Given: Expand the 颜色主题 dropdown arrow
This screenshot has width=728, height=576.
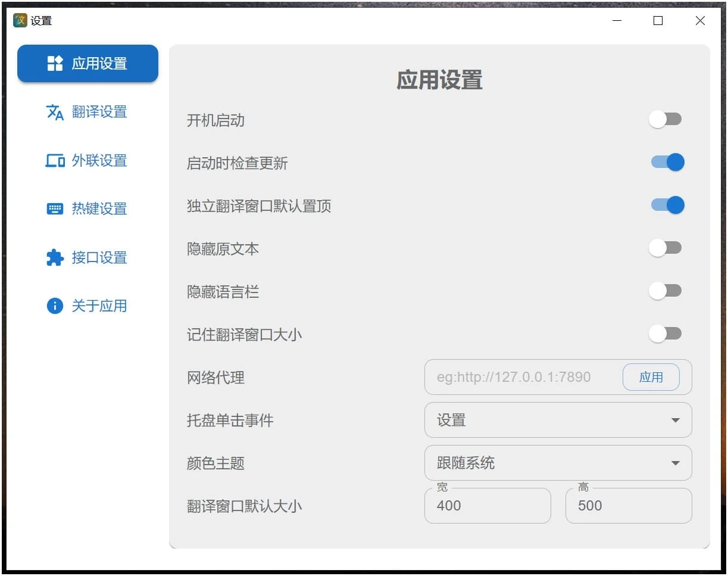Looking at the screenshot, I should click(x=675, y=463).
